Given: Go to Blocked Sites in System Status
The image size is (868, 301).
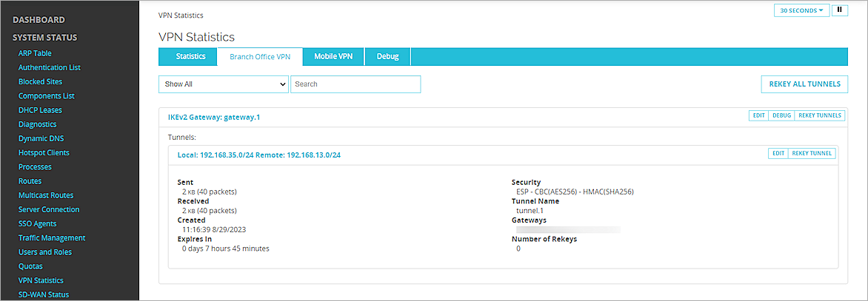Looking at the screenshot, I should 40,81.
